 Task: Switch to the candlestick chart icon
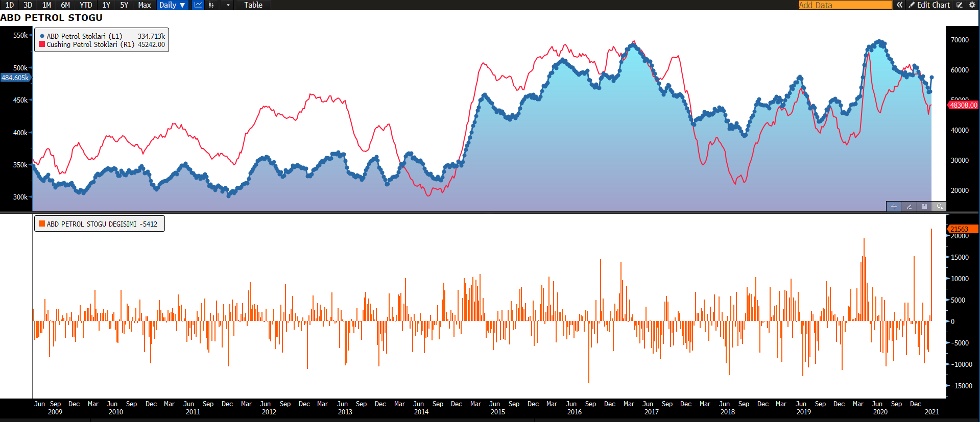click(x=211, y=5)
